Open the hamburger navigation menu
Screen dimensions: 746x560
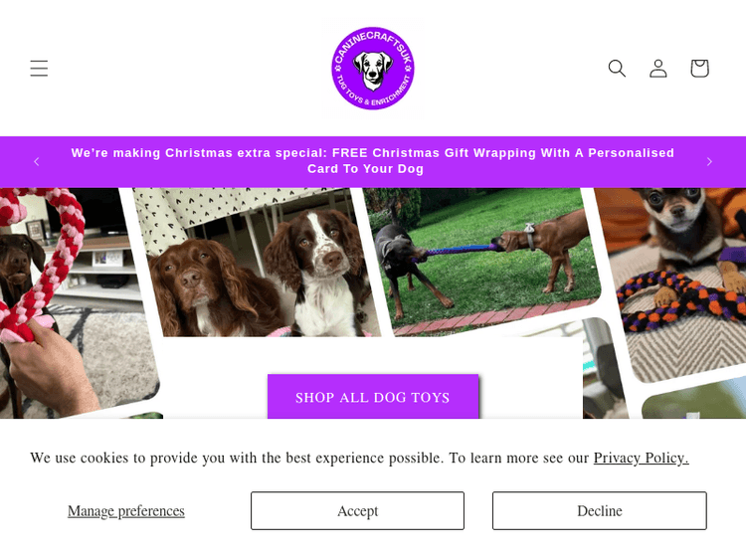click(x=39, y=68)
